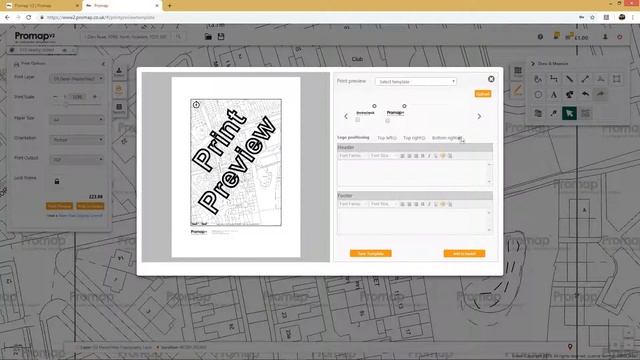This screenshot has height=360, width=640.
Task: Click the open folder icon in header
Action: [x=208, y=37]
